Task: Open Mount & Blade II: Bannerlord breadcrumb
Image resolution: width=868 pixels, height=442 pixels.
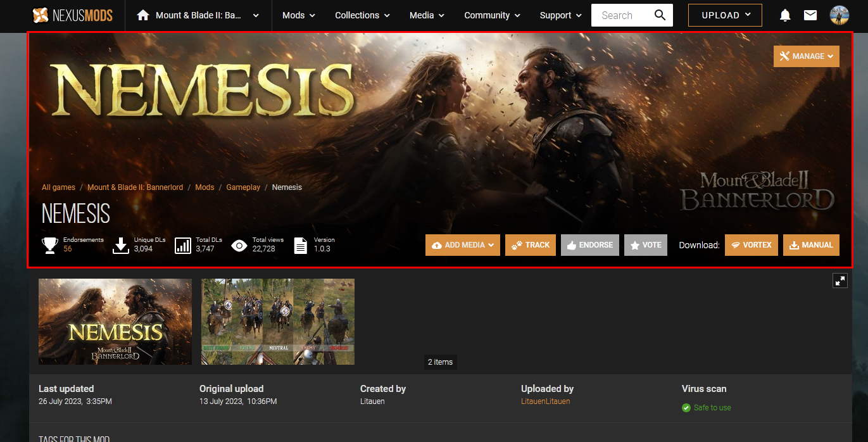Action: tap(135, 187)
